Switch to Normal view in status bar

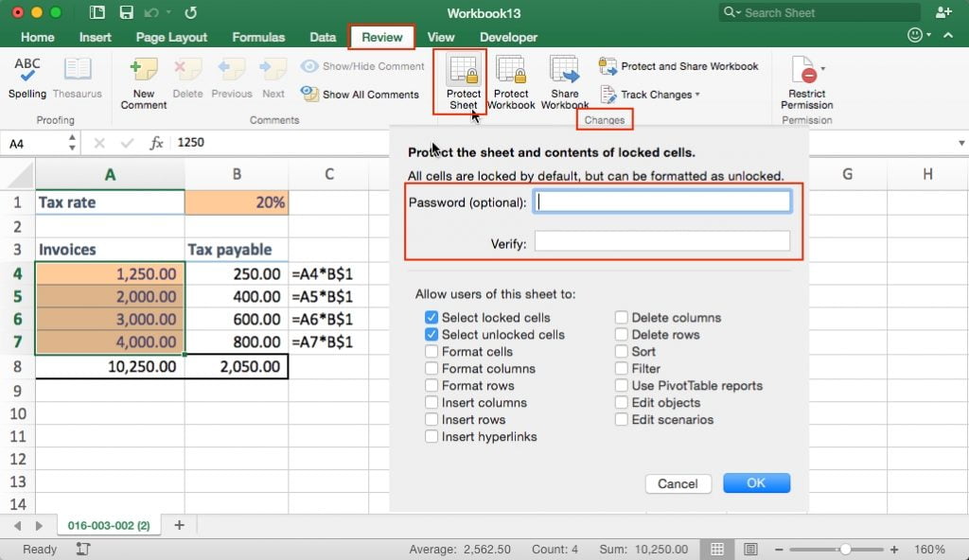click(x=717, y=549)
